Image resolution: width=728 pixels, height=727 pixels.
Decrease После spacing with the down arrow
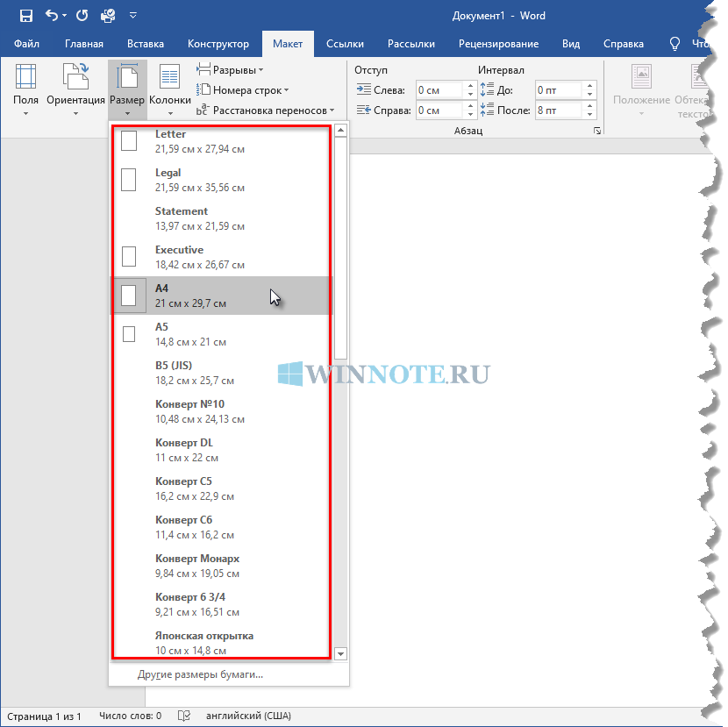coord(589,115)
